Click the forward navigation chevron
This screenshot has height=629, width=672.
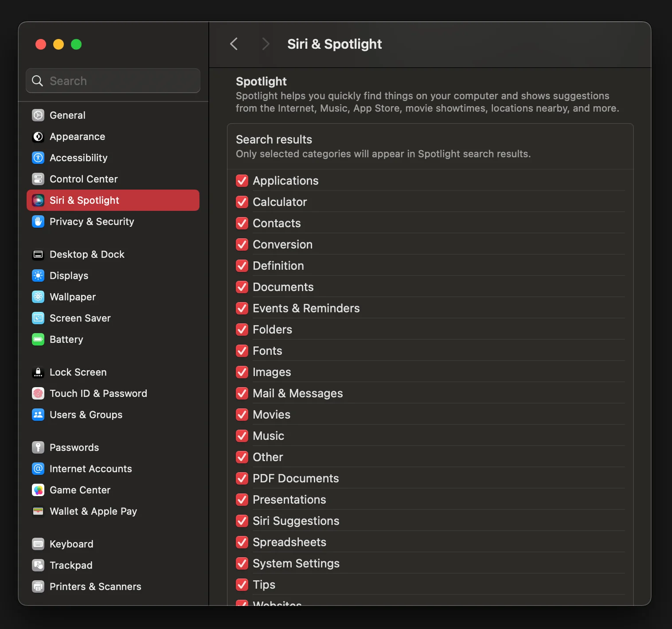266,44
